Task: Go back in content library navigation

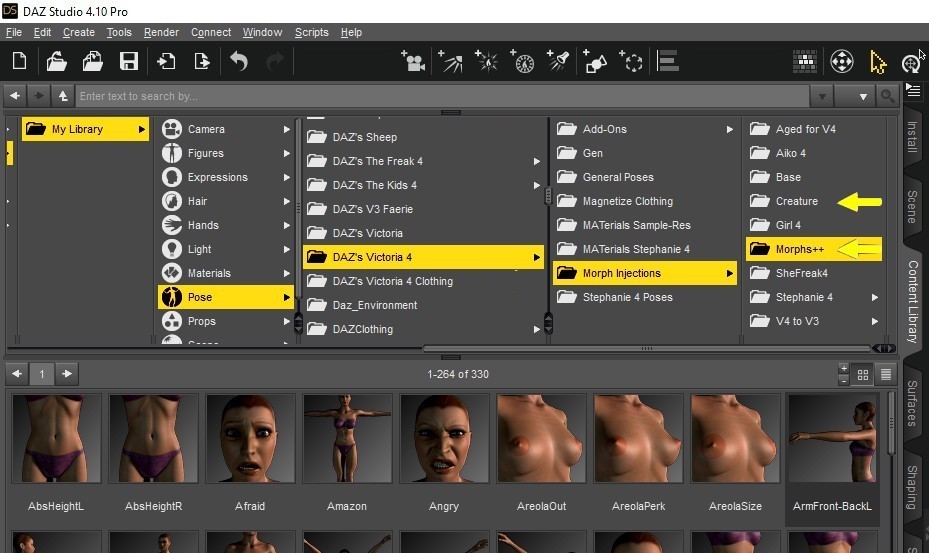Action: click(x=15, y=95)
